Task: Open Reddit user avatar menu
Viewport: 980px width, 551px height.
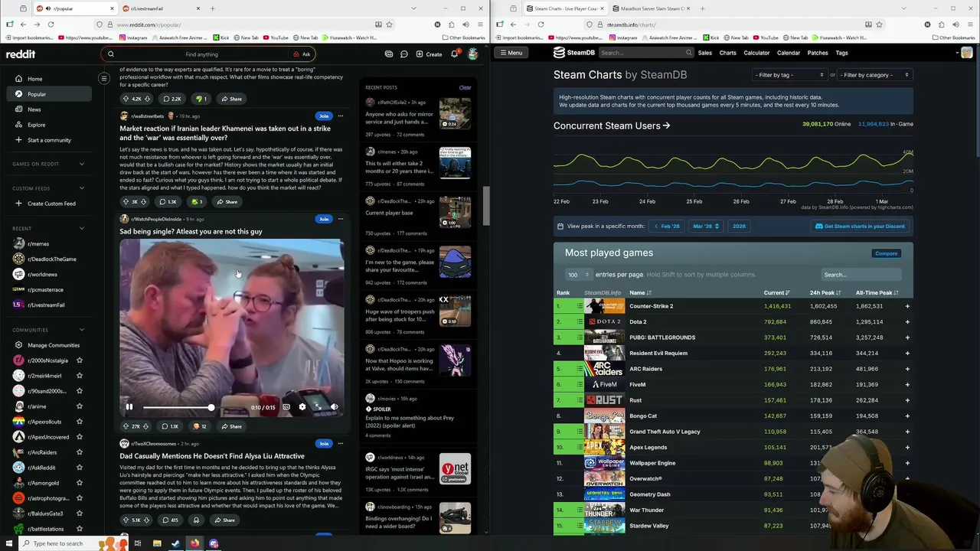Action: [472, 54]
